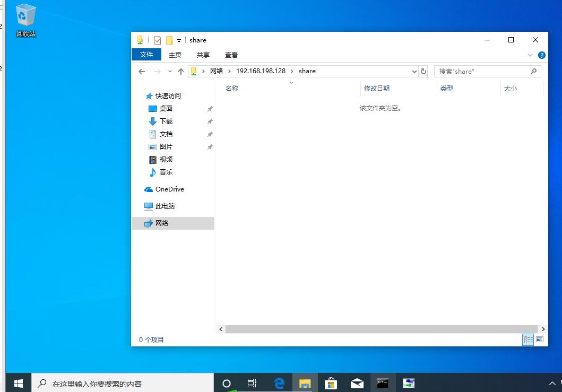Viewport: 562px width, 392px height.
Task: Open folder properties from Quick Access Toolbar
Action: click(x=157, y=40)
